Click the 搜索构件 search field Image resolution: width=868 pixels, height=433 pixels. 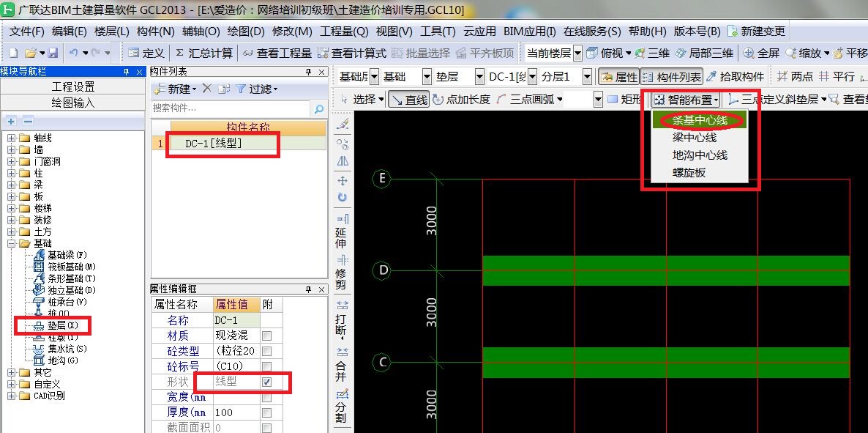pos(231,108)
